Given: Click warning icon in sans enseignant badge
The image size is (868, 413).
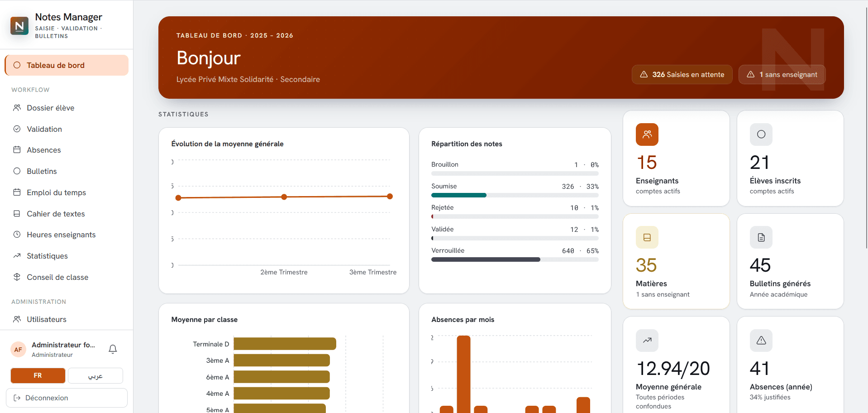Looking at the screenshot, I should click(750, 74).
